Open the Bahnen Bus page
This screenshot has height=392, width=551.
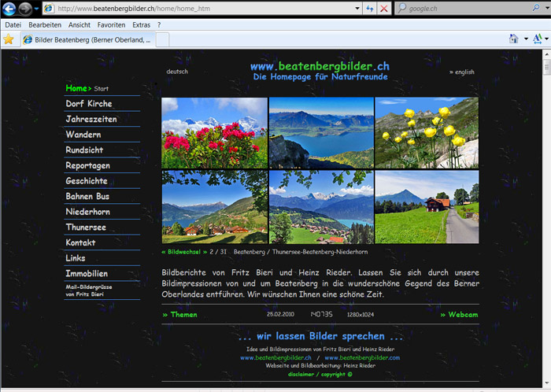click(x=87, y=196)
